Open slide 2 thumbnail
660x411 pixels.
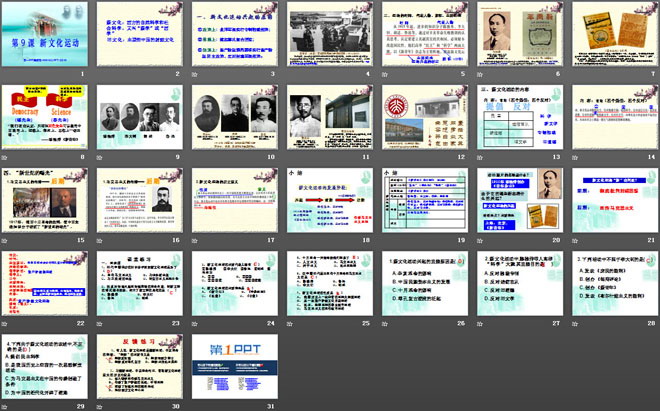(x=141, y=35)
